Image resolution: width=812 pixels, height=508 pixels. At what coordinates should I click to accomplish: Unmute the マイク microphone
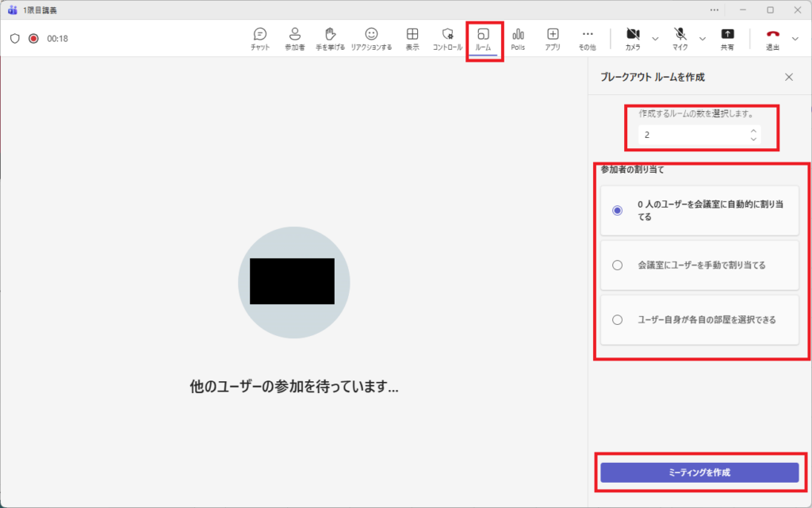[x=680, y=38]
